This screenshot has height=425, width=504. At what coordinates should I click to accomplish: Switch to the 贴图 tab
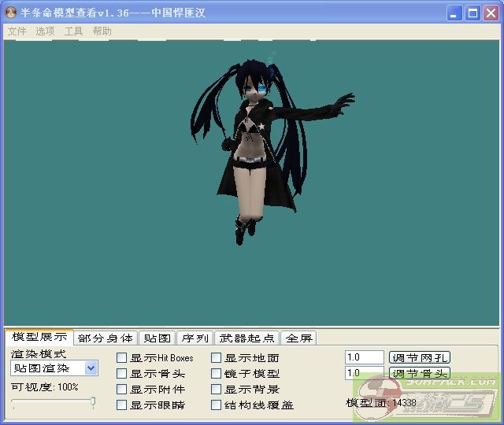tap(157, 338)
